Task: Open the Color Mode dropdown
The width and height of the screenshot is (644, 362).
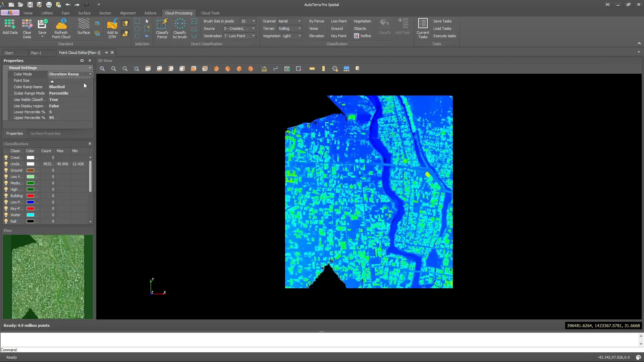Action: click(x=70, y=74)
